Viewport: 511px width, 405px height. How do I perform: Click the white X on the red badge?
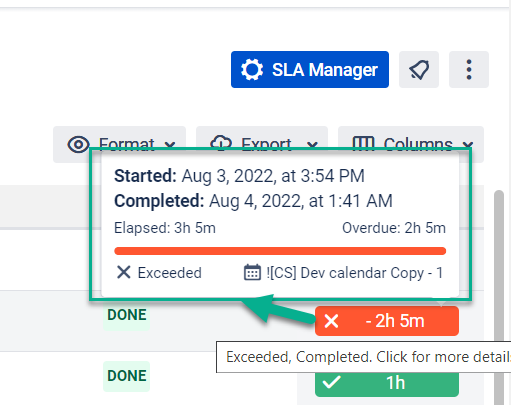[x=331, y=321]
